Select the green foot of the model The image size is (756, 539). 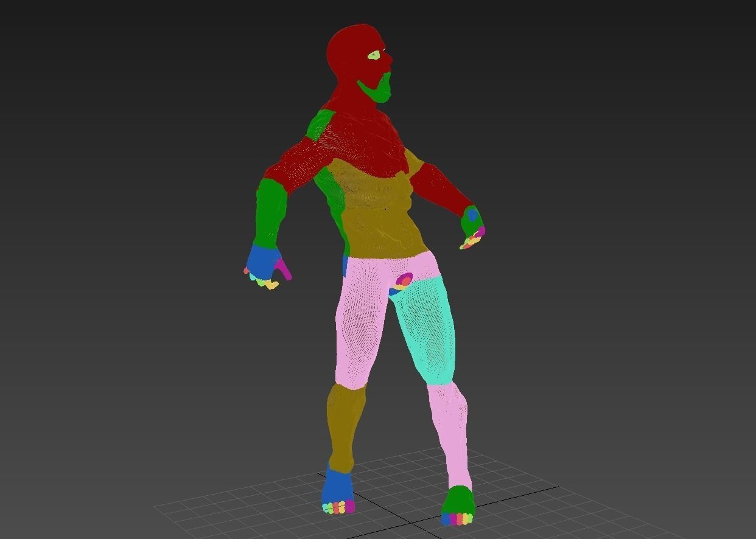(458, 502)
